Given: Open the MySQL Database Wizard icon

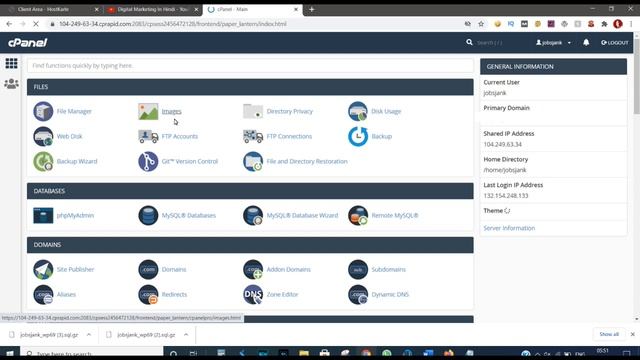Looking at the screenshot, I should pos(253,216).
